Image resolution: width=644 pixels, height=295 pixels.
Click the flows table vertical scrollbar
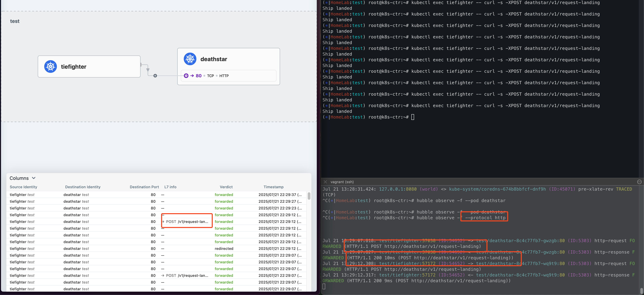pos(309,196)
